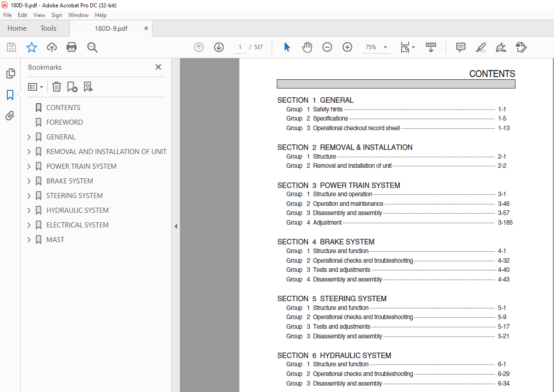Click the 'Adjustment' 3-185 entry

(327, 223)
